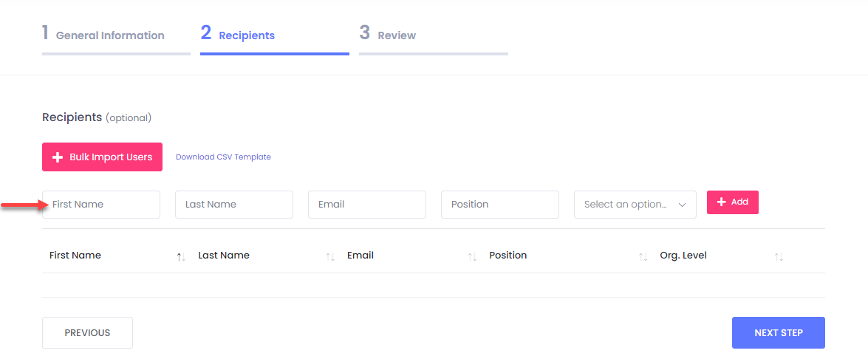Focus the First Name input field
868x356 pixels.
pos(101,205)
